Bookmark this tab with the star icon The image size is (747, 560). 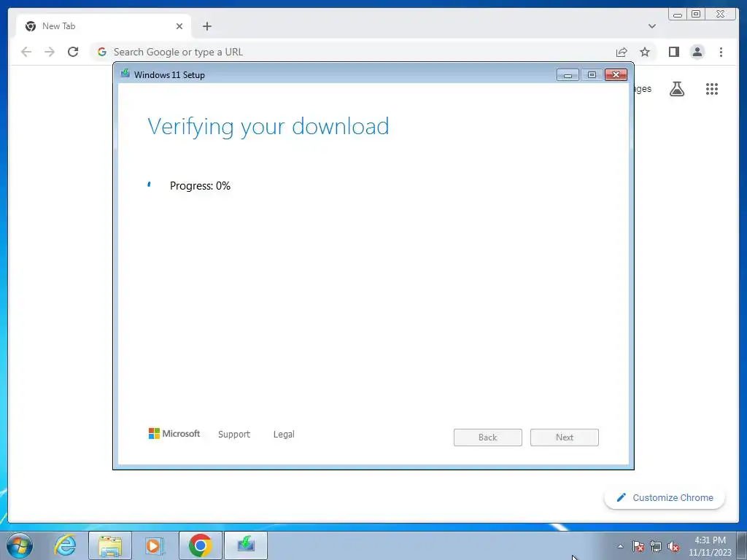pos(645,52)
